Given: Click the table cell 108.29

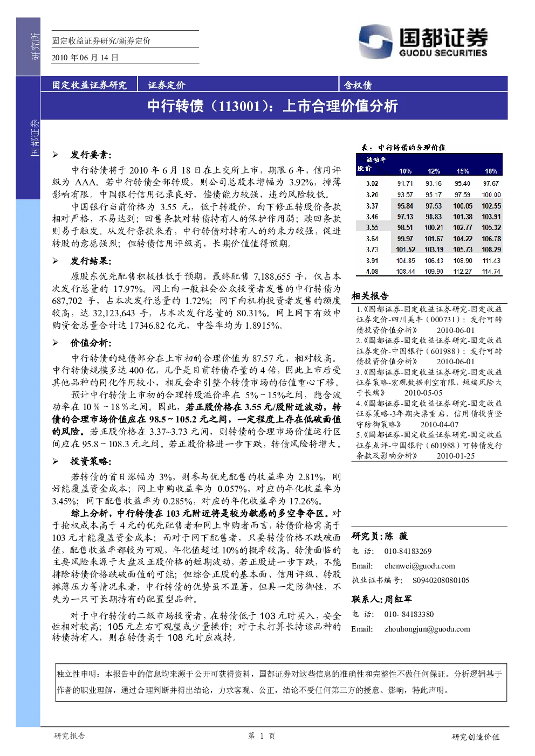Looking at the screenshot, I should pyautogui.click(x=491, y=249).
